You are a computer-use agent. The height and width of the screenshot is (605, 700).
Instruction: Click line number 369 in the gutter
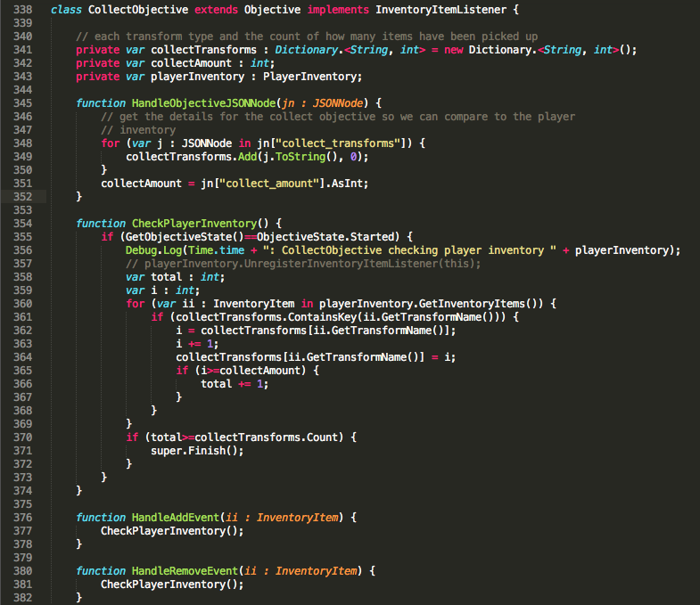[23, 424]
